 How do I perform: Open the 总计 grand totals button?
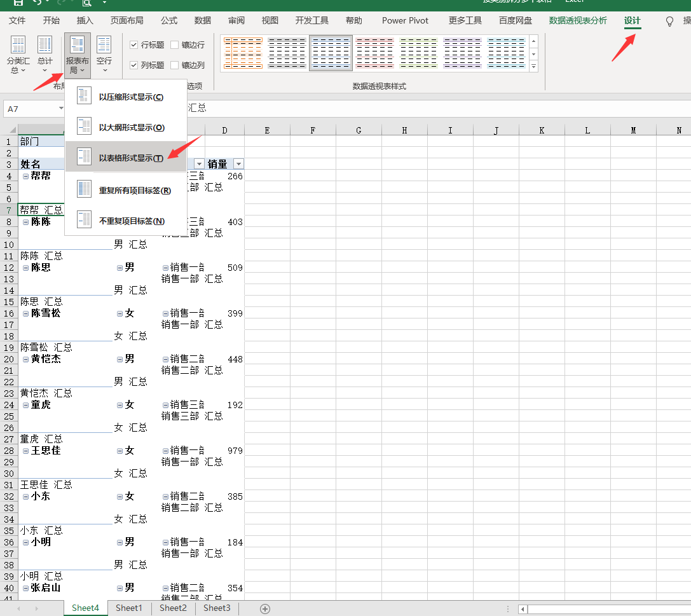click(x=44, y=55)
